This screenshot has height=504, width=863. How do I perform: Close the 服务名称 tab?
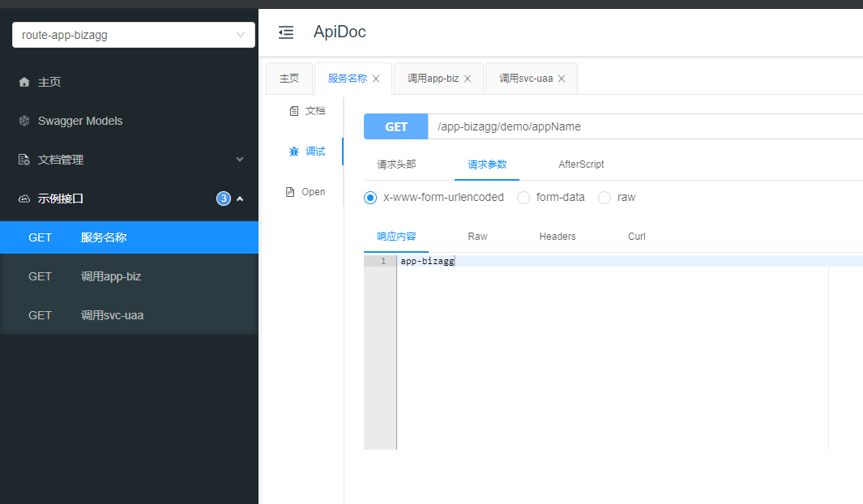coord(376,79)
